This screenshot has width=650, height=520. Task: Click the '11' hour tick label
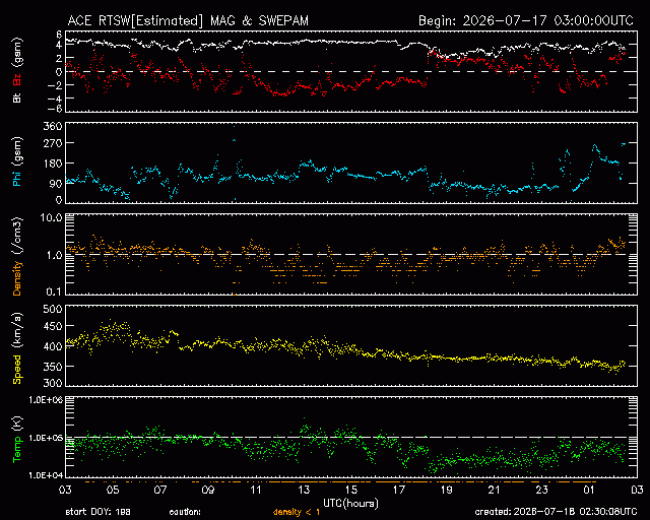coord(256,490)
